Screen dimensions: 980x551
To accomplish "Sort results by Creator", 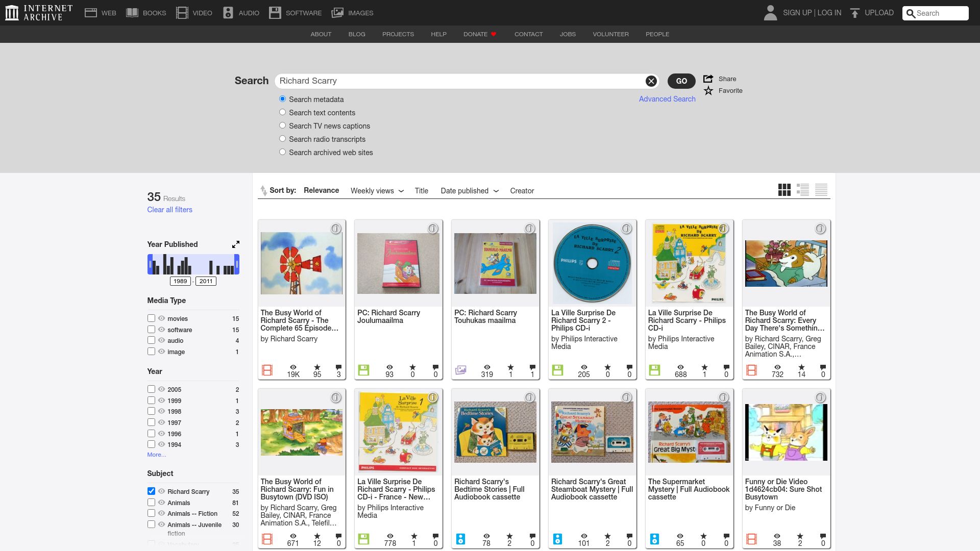I will pyautogui.click(x=522, y=191).
